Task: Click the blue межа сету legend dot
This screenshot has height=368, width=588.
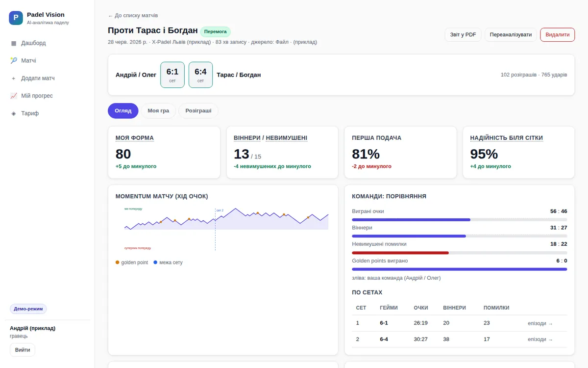Action: (155, 263)
